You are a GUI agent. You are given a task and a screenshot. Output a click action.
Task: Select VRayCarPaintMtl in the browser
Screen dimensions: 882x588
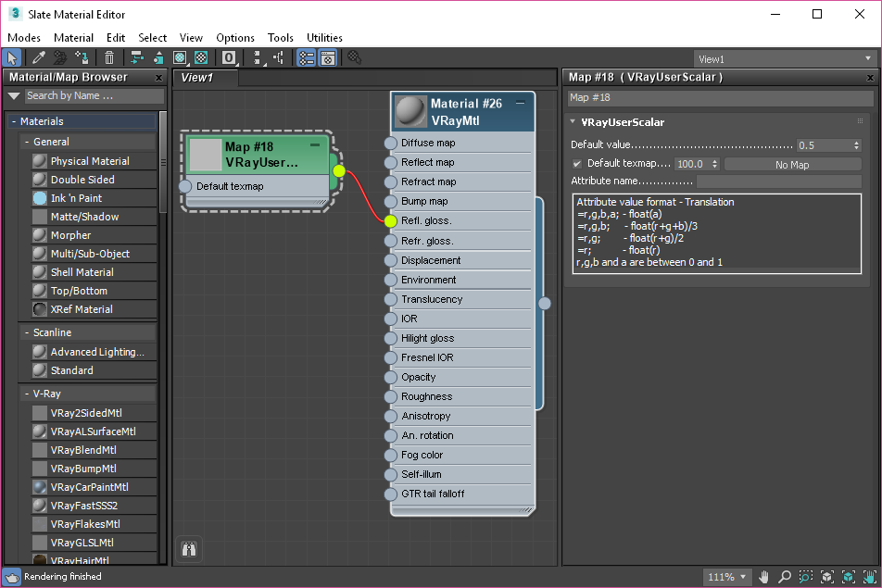[x=89, y=487]
